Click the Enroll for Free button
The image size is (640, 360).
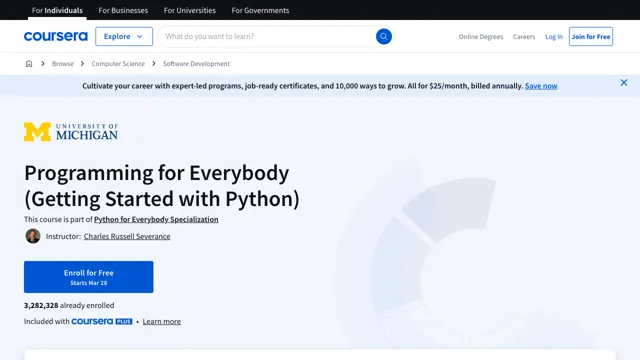(x=89, y=277)
